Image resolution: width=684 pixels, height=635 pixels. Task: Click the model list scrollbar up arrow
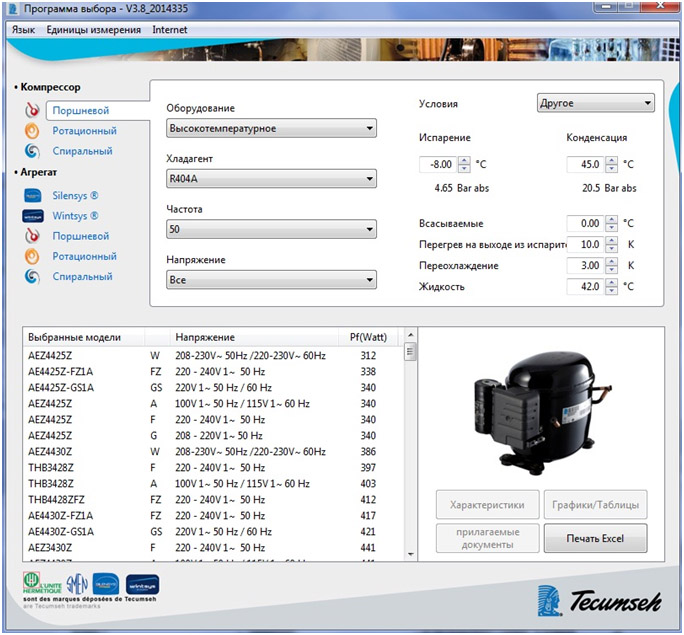click(410, 335)
